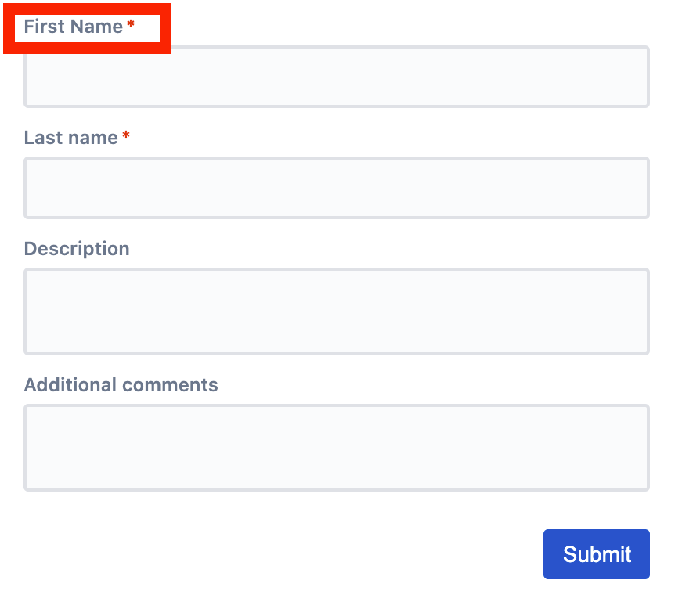The image size is (700, 609).
Task: Select the required first name entry box
Action: point(337,77)
